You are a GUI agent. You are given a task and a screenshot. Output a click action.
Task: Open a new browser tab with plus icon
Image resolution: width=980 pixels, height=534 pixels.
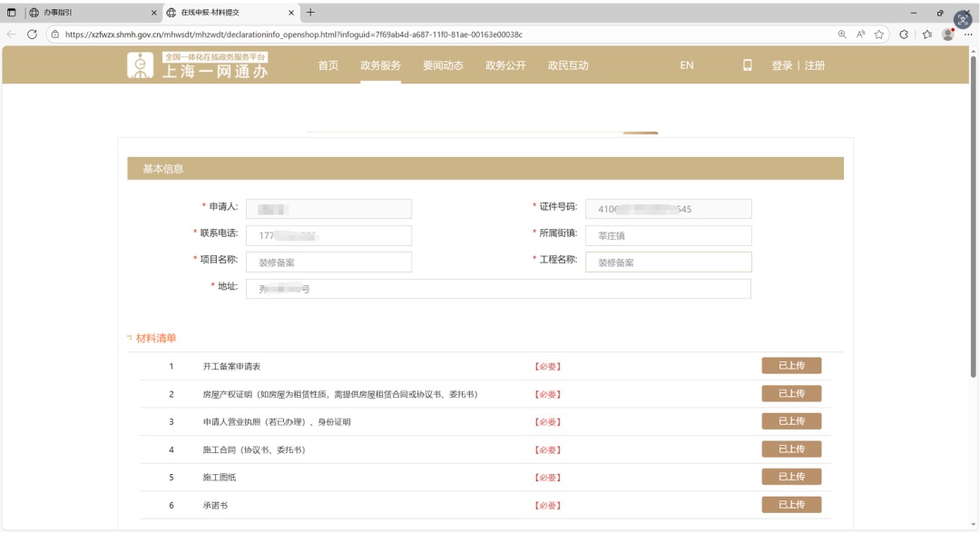(x=310, y=13)
